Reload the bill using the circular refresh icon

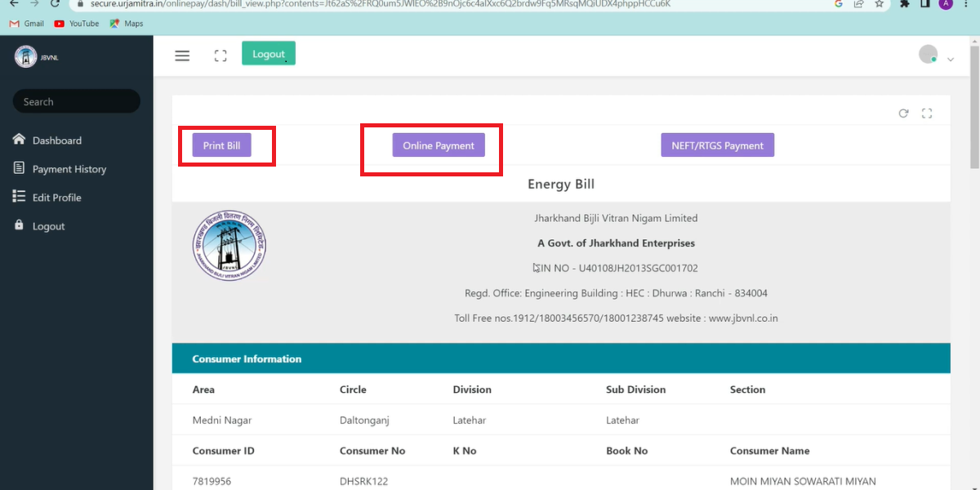click(x=903, y=114)
